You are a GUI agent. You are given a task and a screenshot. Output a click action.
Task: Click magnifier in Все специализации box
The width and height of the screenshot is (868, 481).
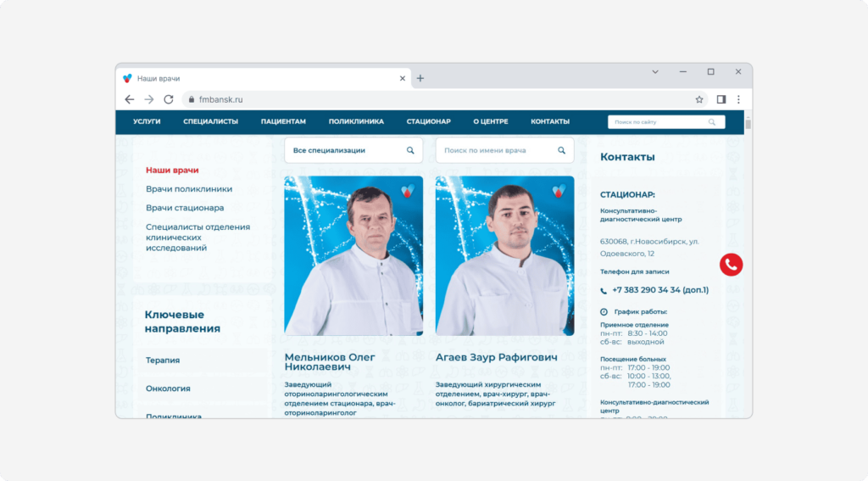tap(410, 150)
